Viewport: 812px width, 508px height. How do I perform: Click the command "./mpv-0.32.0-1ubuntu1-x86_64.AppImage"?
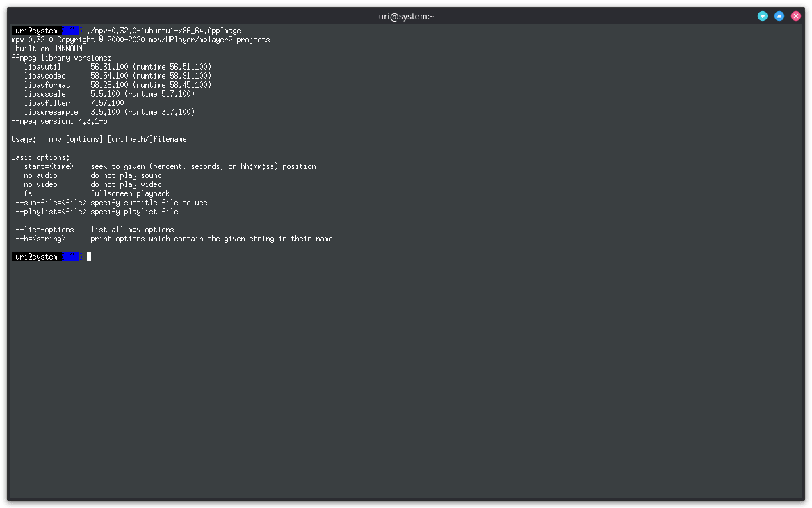tap(163, 31)
